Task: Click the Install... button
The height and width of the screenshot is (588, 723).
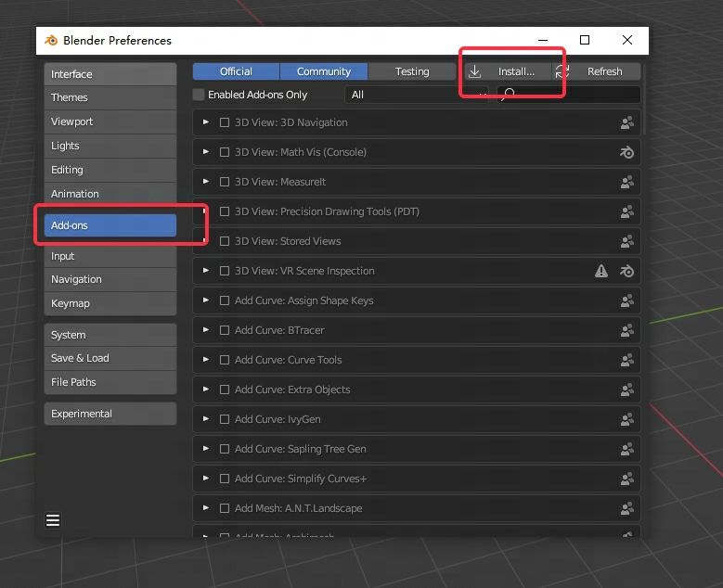Action: pos(510,71)
